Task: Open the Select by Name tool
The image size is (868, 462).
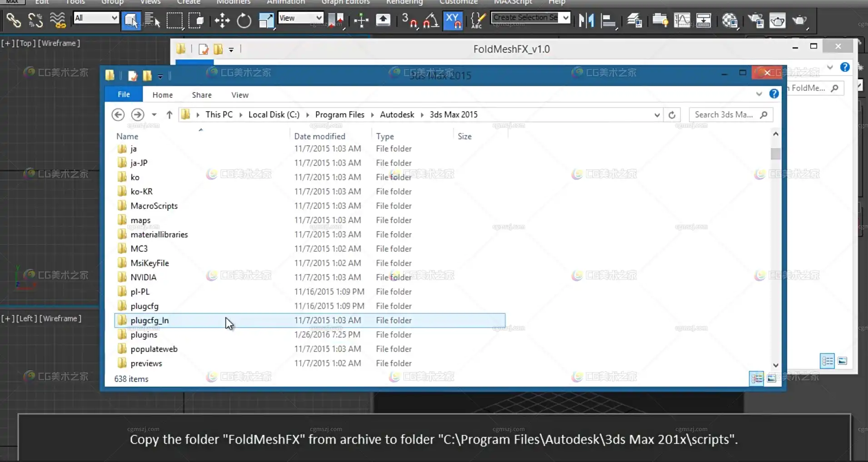Action: click(152, 20)
